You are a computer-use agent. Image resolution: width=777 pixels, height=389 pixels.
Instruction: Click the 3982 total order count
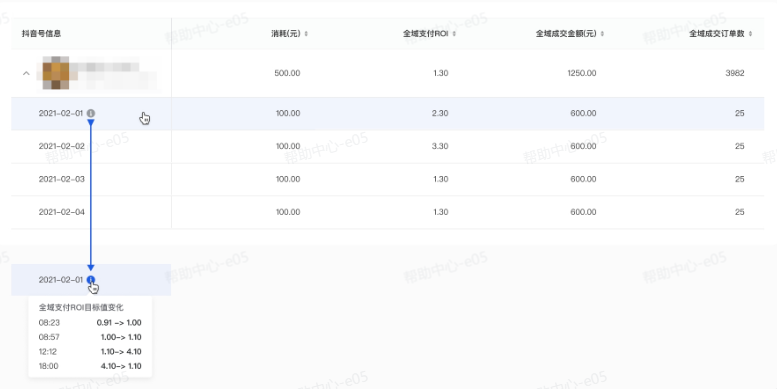click(735, 73)
